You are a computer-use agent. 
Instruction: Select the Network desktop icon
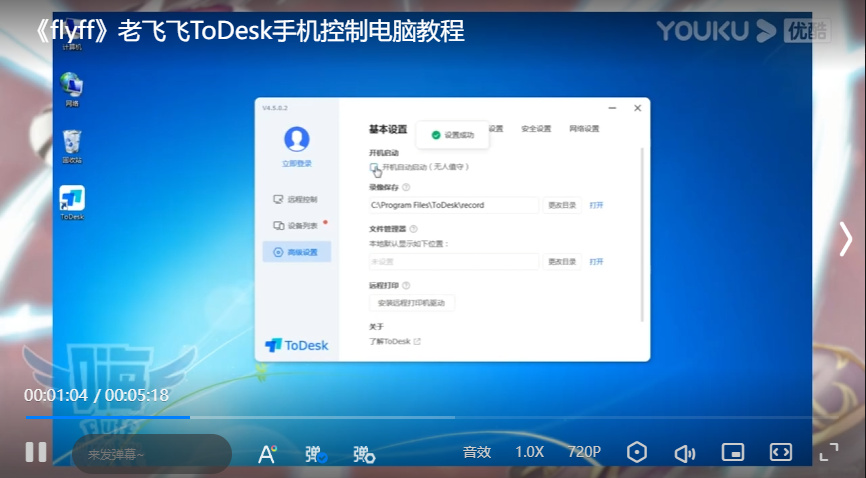click(x=72, y=90)
